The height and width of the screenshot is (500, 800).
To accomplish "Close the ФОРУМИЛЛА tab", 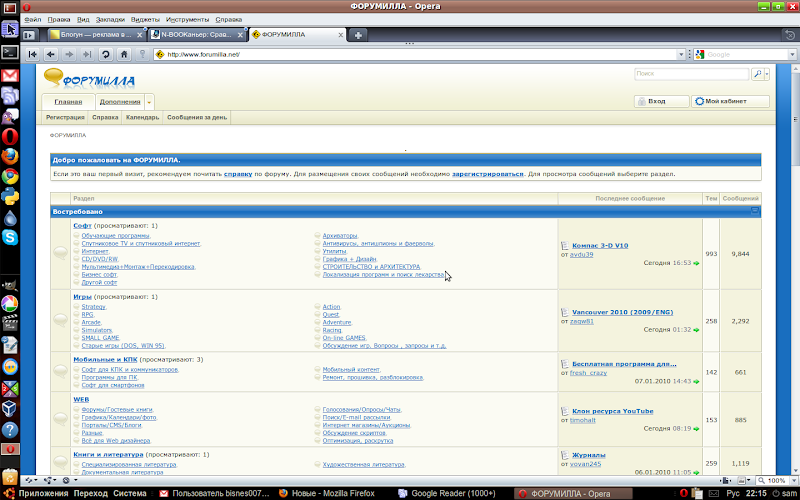I will (x=341, y=35).
